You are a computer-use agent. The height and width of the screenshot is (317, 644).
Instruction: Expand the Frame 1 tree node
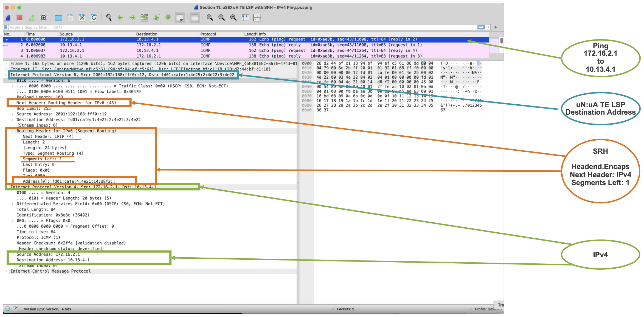pos(6,64)
